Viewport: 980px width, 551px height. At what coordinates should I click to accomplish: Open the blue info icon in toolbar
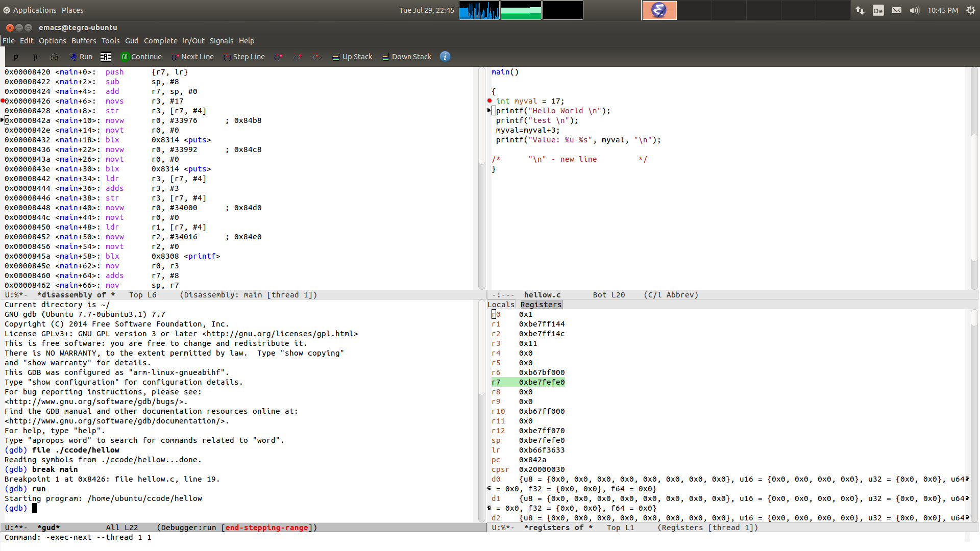point(445,57)
